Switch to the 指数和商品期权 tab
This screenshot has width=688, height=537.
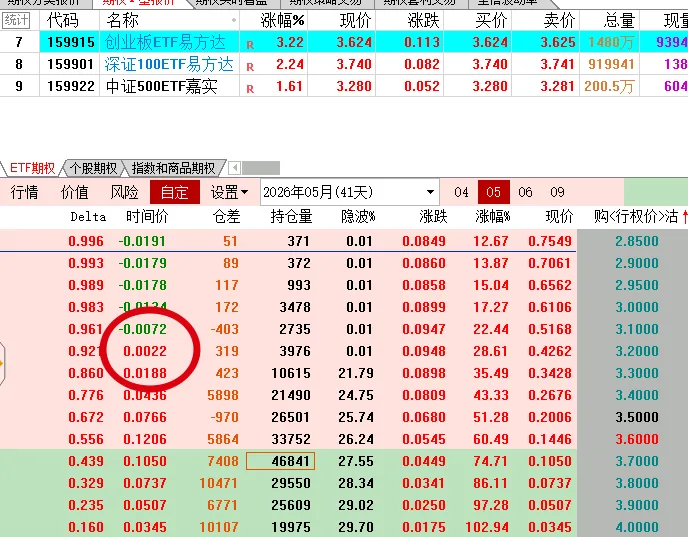[x=173, y=168]
